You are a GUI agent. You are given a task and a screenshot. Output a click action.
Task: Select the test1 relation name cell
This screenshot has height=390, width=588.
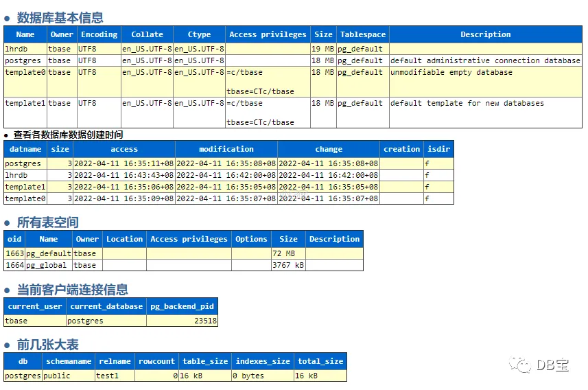tap(115, 376)
